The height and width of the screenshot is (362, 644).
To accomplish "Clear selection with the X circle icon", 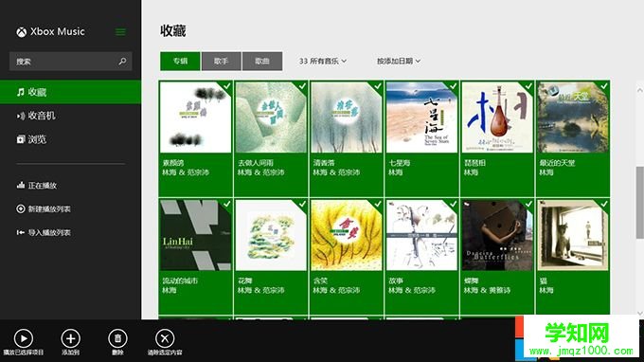I will [165, 338].
